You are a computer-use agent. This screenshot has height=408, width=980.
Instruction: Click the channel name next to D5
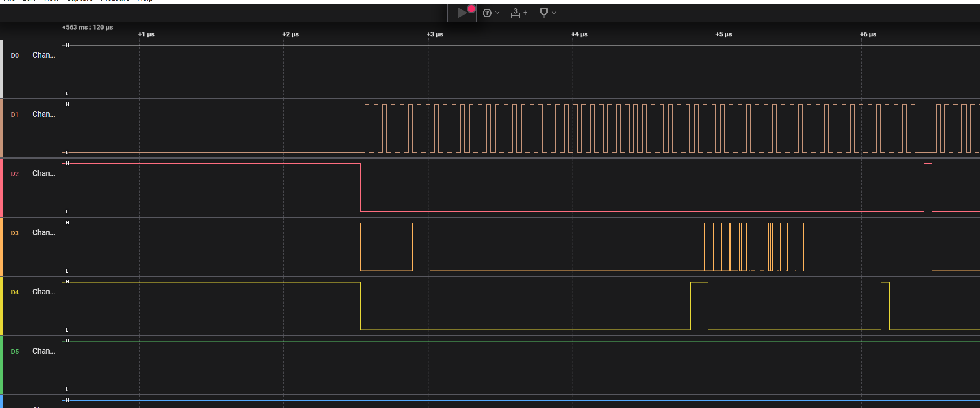[44, 351]
